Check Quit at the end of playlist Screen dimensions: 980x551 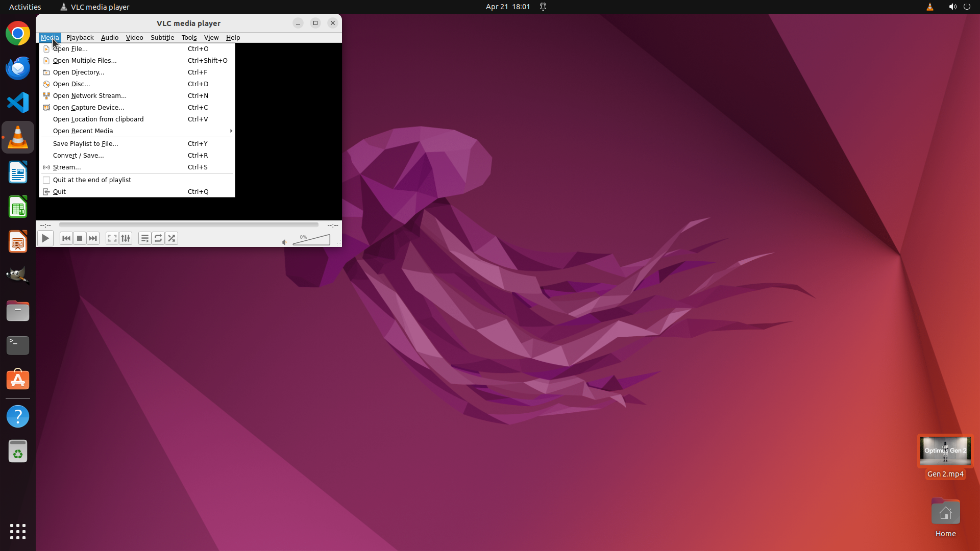pyautogui.click(x=46, y=180)
